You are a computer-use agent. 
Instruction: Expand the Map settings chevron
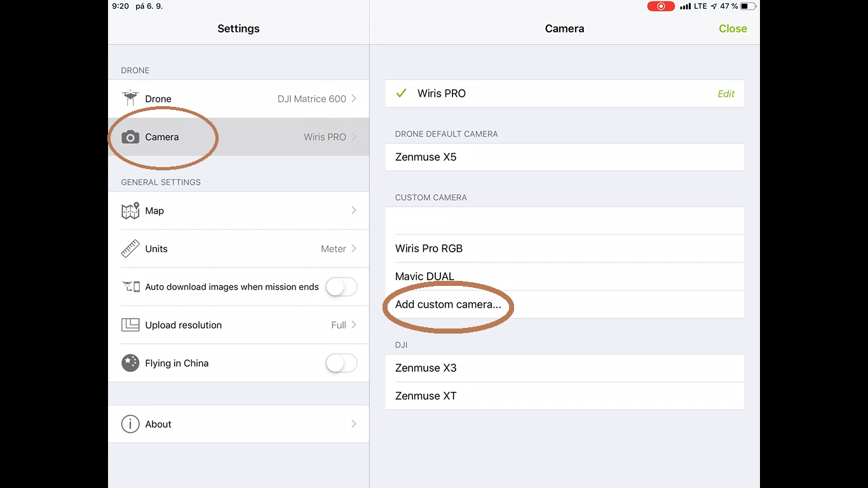(354, 210)
